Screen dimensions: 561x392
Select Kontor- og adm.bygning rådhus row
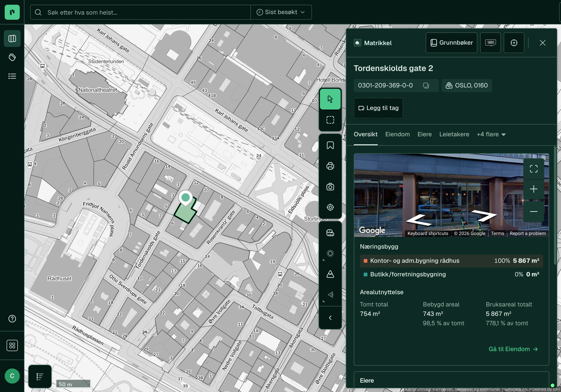pos(451,261)
